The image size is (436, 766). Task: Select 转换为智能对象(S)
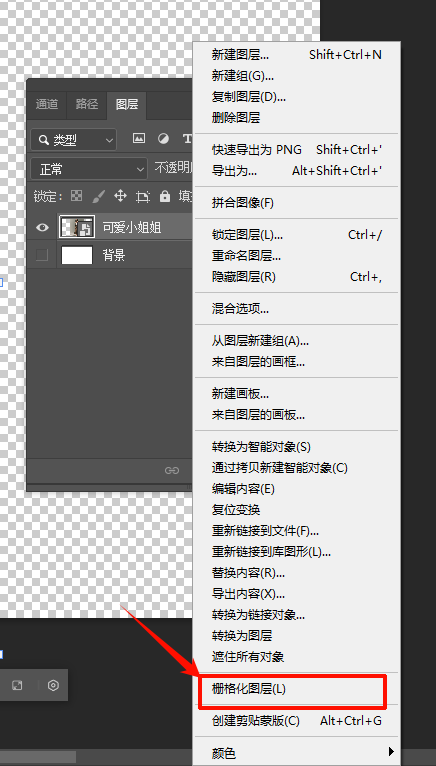tap(297, 447)
